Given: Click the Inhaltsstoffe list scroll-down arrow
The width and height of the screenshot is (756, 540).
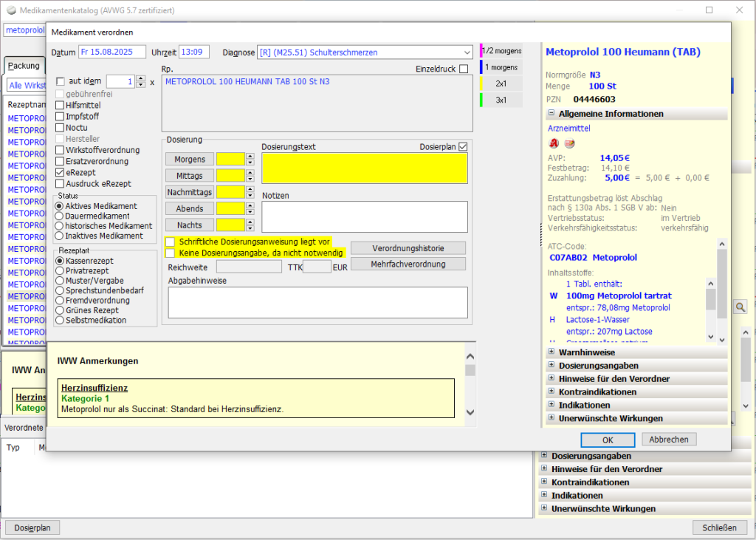Looking at the screenshot, I should pyautogui.click(x=710, y=336).
